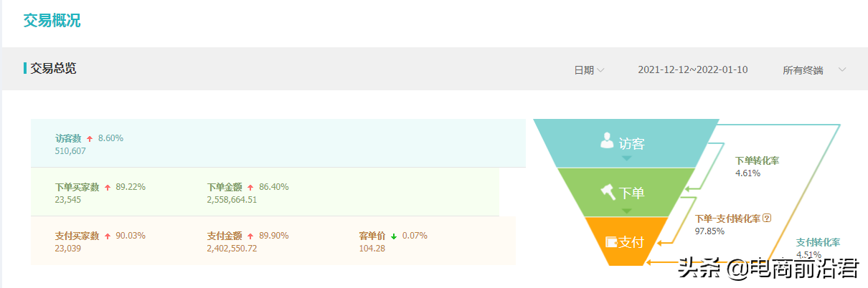Expand the 所有终端 terminal selector
The image size is (868, 288).
coord(814,69)
